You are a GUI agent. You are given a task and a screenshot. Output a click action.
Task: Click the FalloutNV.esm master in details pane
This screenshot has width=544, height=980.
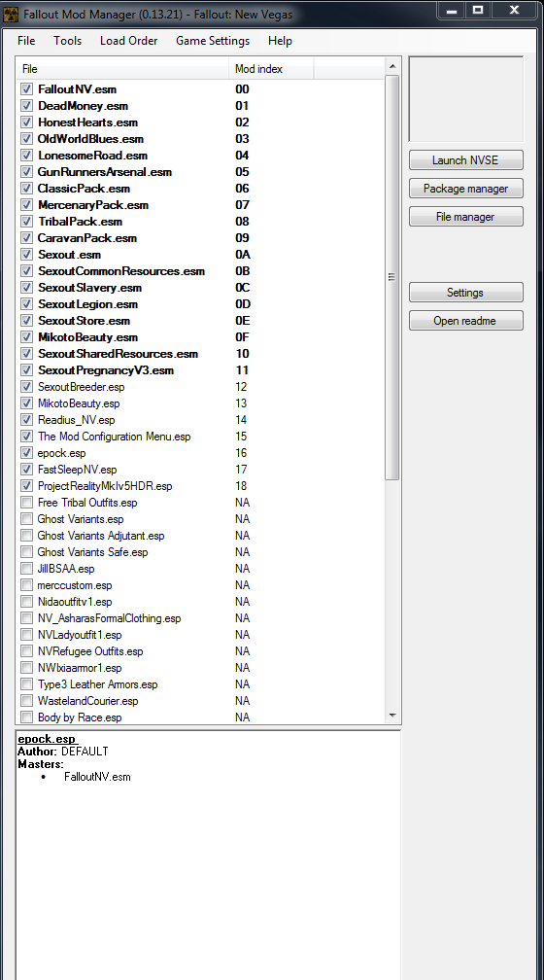97,777
